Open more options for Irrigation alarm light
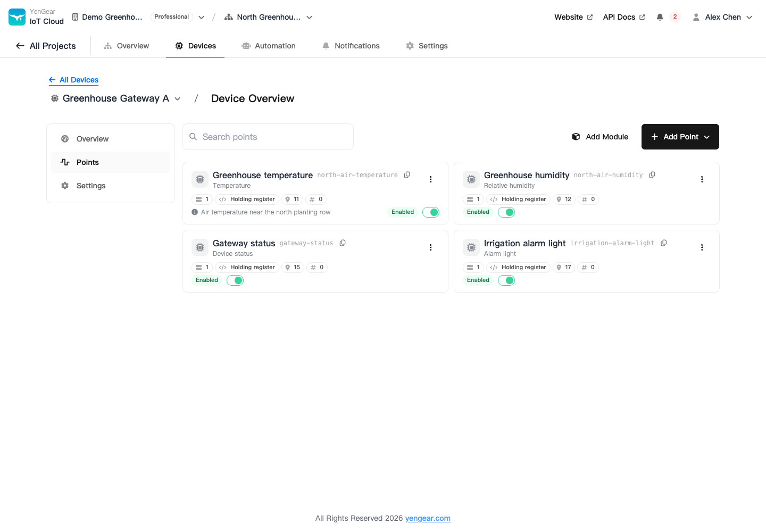Image resolution: width=766 pixels, height=532 pixels. coord(702,247)
